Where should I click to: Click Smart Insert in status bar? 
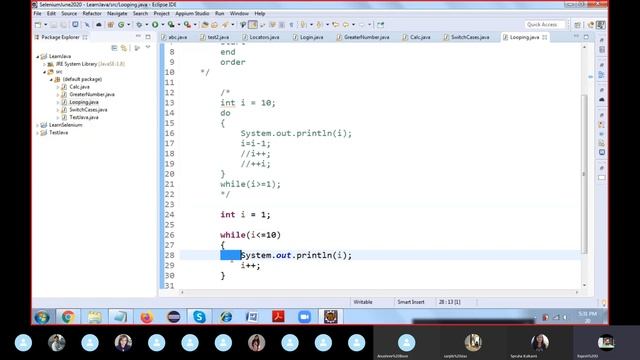[411, 302]
